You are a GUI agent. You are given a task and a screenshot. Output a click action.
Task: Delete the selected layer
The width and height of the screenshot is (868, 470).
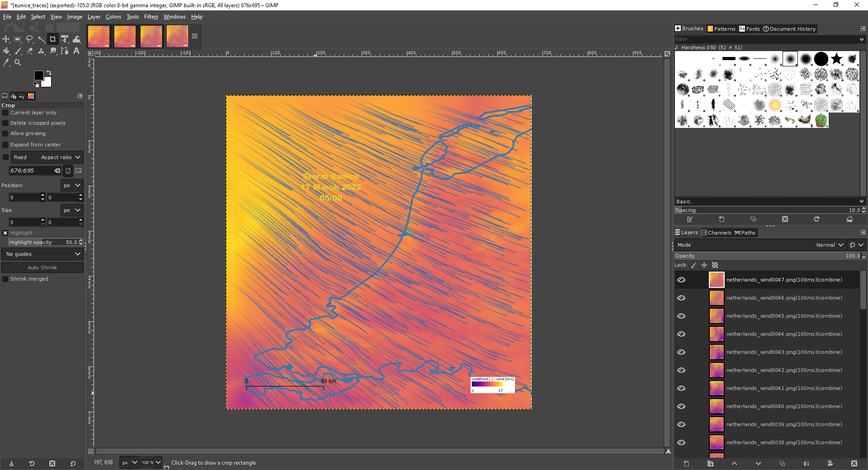point(854,464)
